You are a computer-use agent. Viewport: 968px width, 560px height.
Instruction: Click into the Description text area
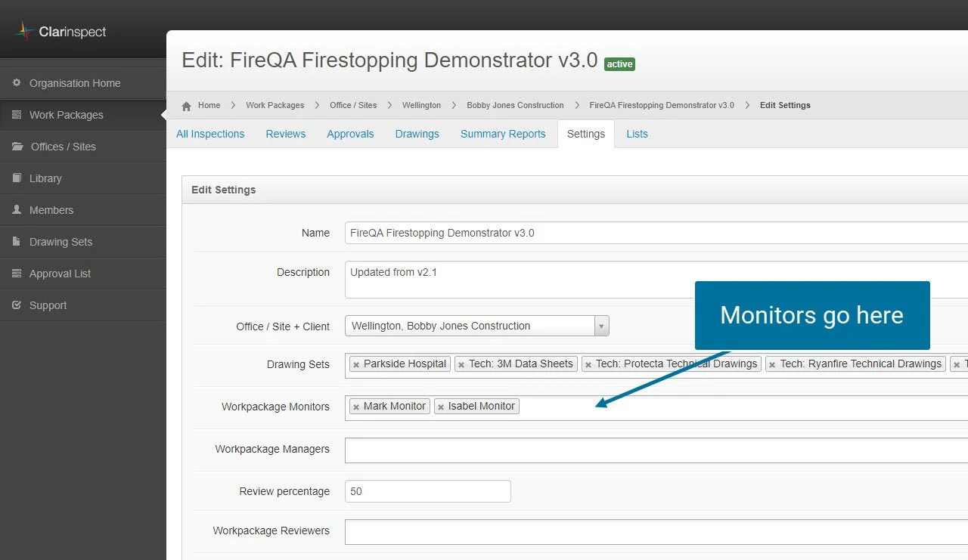[x=656, y=280]
